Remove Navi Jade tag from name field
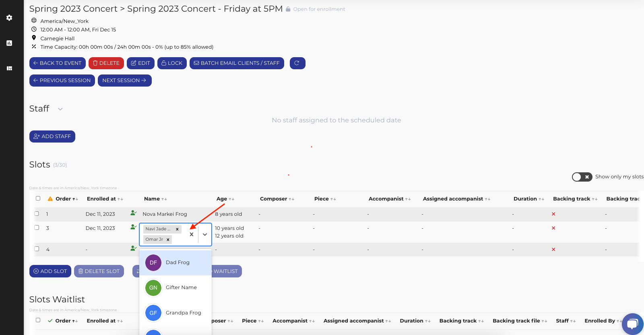Viewport: 644px width, 335px height. [177, 229]
